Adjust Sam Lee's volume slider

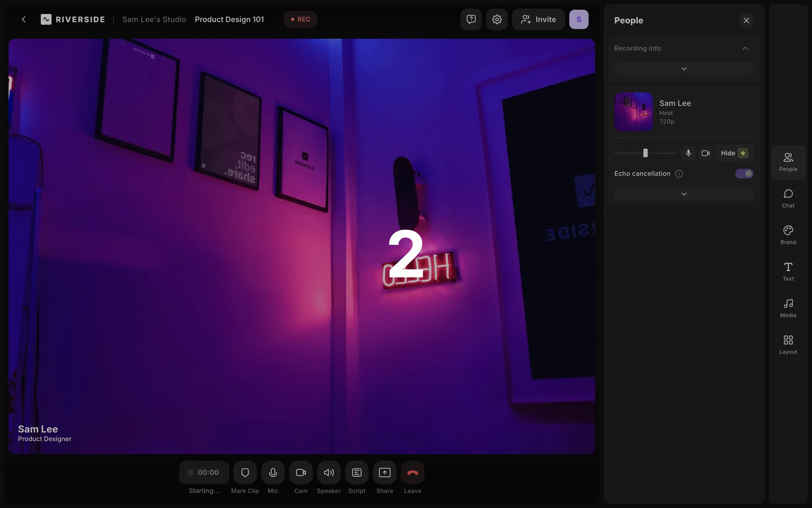click(x=645, y=153)
